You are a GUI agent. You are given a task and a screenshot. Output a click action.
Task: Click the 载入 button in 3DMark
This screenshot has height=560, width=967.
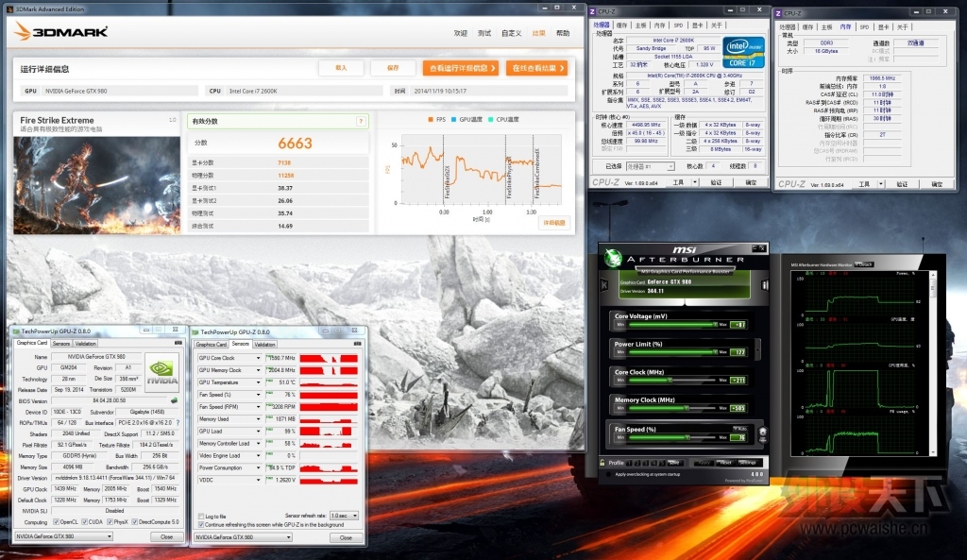[341, 68]
